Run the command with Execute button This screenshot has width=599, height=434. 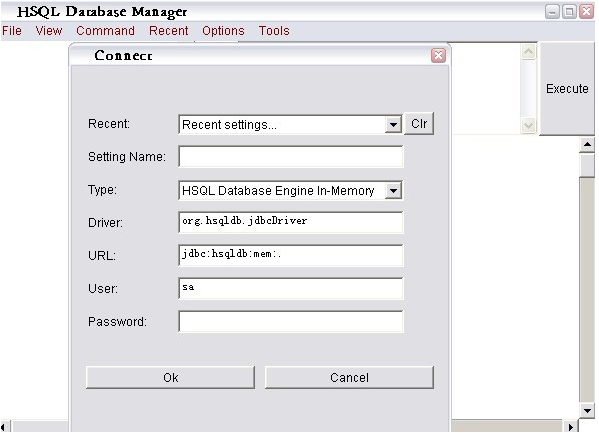click(567, 89)
